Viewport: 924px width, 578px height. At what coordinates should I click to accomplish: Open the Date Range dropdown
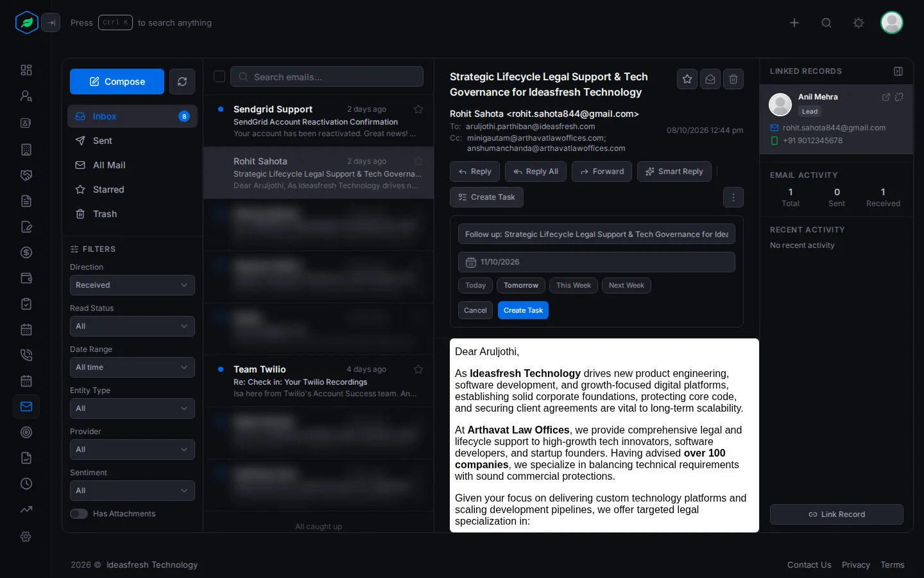coord(132,367)
